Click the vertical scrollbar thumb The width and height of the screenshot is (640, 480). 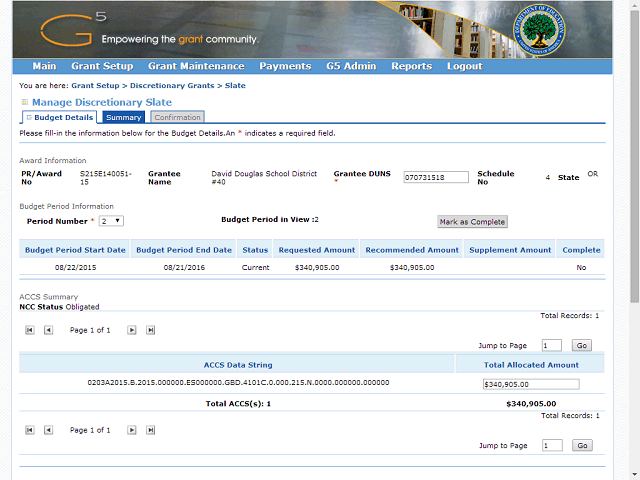635,156
